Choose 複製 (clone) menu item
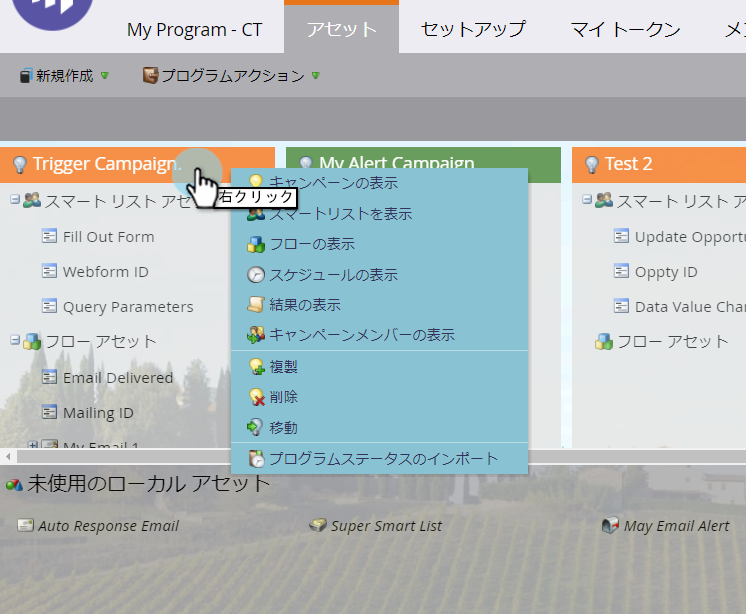Screen dimensions: 746x614 tap(379, 367)
